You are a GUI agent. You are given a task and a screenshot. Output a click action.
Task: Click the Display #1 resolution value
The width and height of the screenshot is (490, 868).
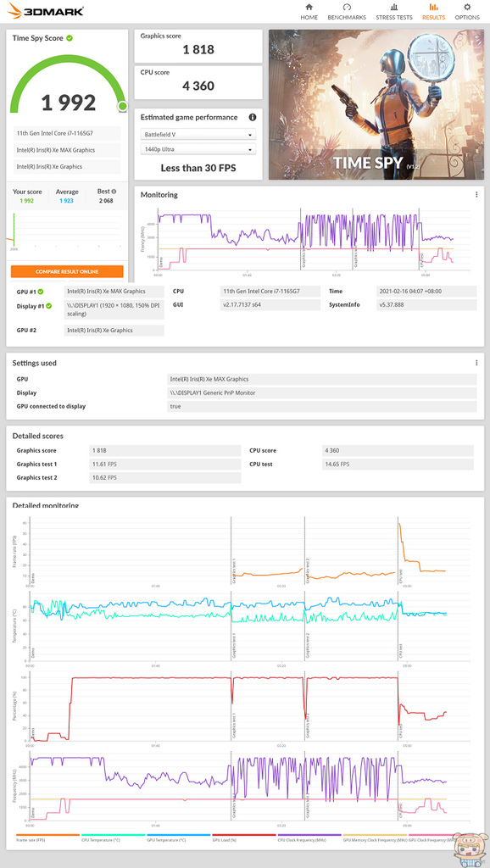coord(114,309)
